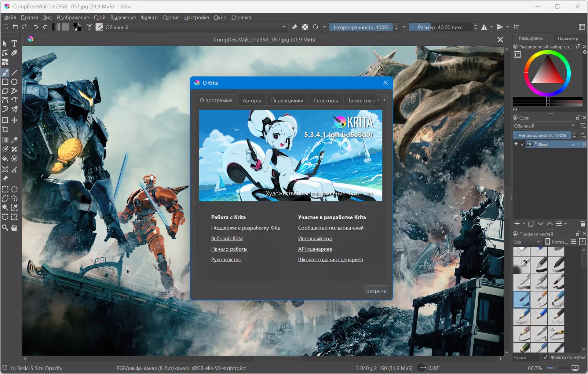Expand the Все brush tag dropdown
The width and height of the screenshot is (588, 374).
point(527,242)
